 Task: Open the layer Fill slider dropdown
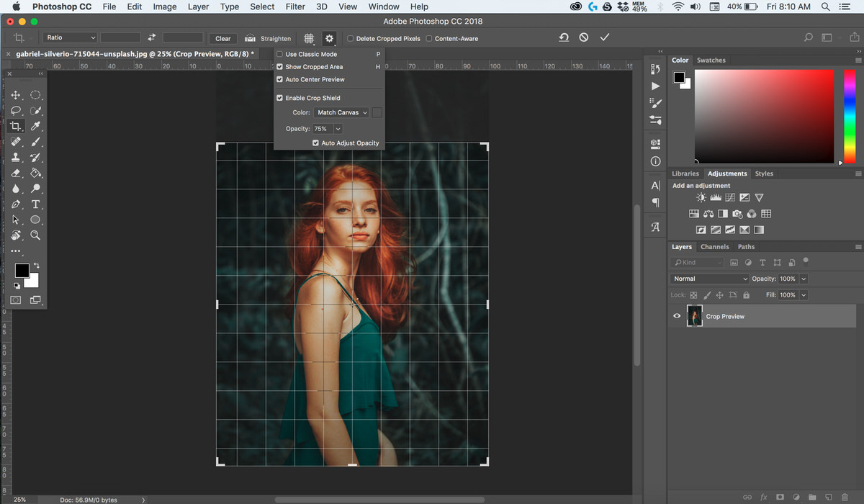click(x=804, y=295)
